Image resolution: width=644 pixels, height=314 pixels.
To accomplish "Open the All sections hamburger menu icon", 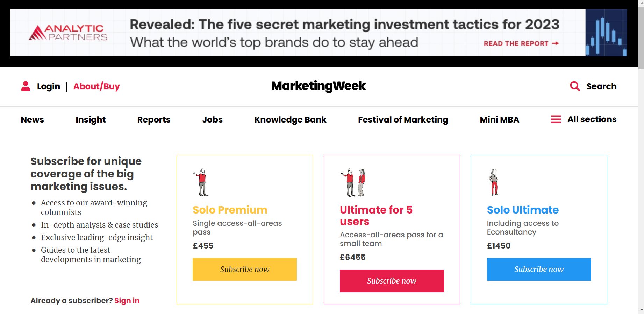I will [556, 119].
